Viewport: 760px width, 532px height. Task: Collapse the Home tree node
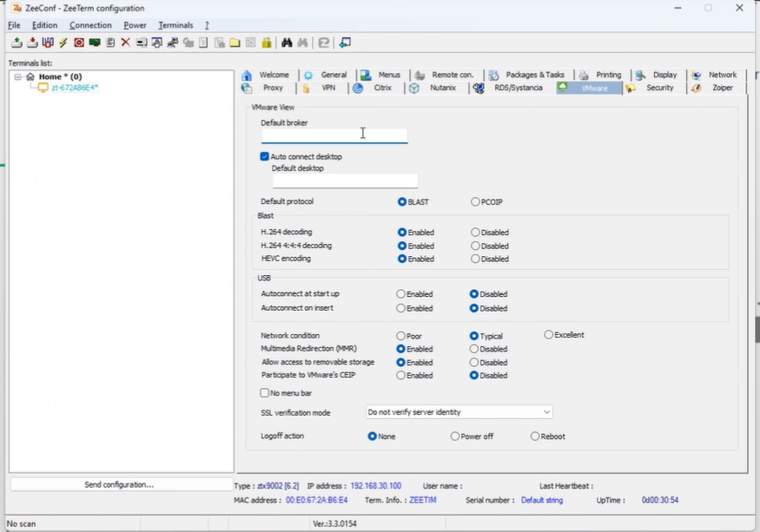[x=18, y=77]
